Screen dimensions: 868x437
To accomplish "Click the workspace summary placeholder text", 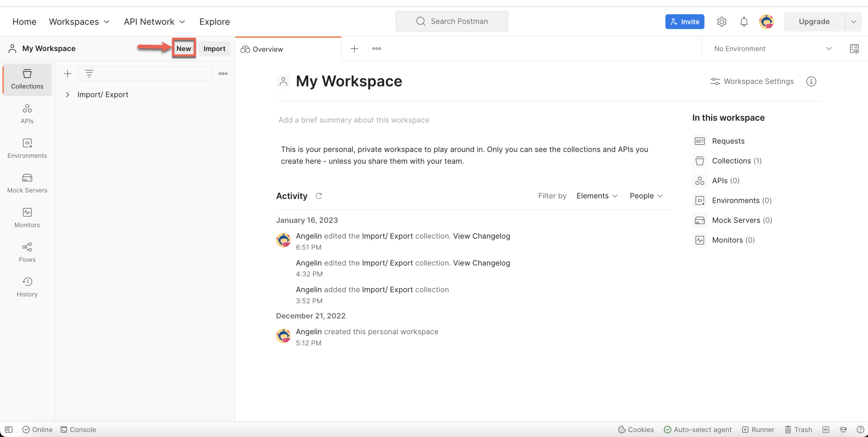I will click(354, 120).
